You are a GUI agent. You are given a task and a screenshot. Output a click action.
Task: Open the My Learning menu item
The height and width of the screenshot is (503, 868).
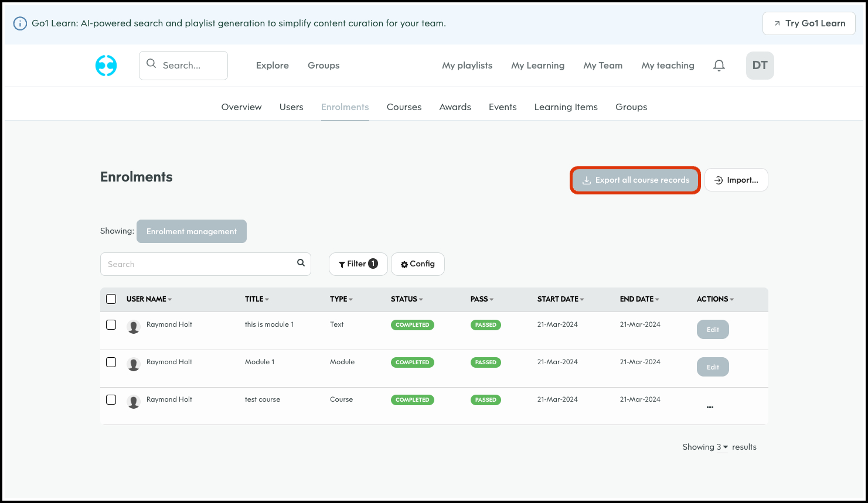point(537,66)
